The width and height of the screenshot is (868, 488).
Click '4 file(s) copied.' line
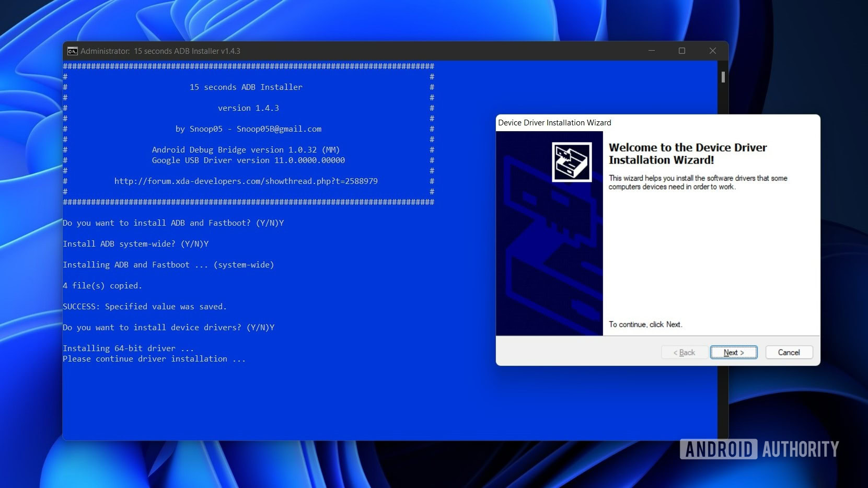coord(102,286)
